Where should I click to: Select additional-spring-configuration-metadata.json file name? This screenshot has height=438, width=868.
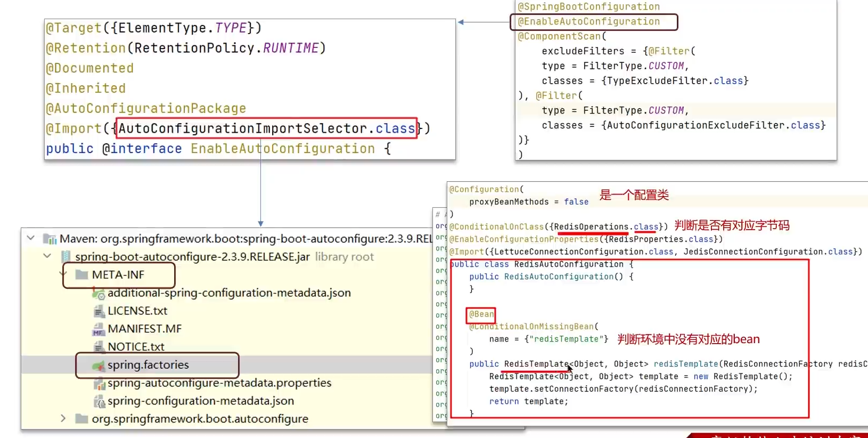pyautogui.click(x=229, y=293)
